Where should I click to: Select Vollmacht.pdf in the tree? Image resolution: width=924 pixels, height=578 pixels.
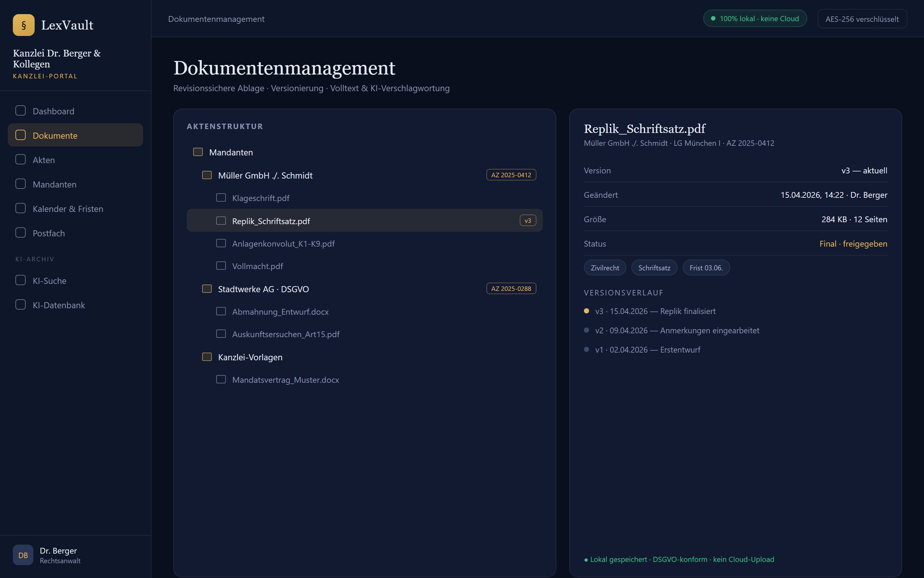[x=365, y=266]
